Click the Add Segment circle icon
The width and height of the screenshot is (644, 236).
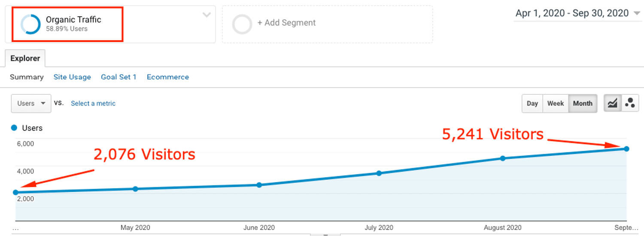(x=242, y=24)
